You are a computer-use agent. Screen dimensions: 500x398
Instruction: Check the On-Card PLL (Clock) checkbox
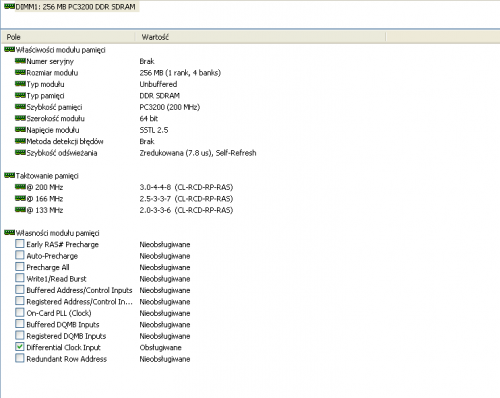20,313
